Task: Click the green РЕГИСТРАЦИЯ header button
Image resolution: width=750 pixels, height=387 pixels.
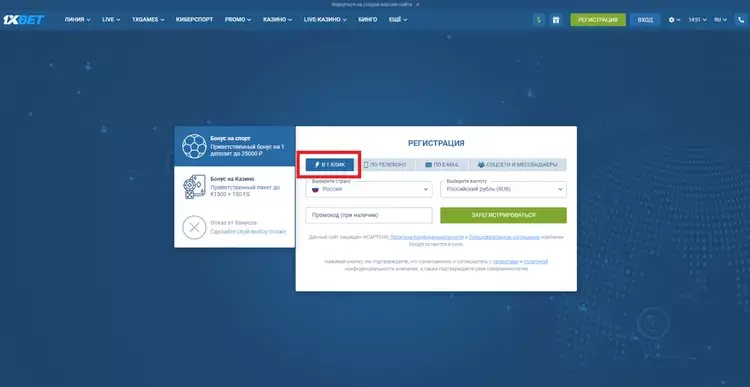Action: coord(598,20)
